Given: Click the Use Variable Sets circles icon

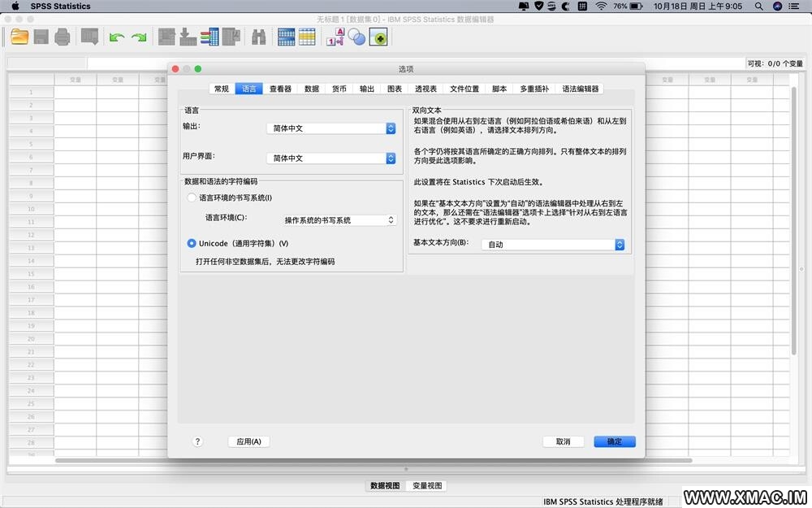Looking at the screenshot, I should click(x=356, y=37).
